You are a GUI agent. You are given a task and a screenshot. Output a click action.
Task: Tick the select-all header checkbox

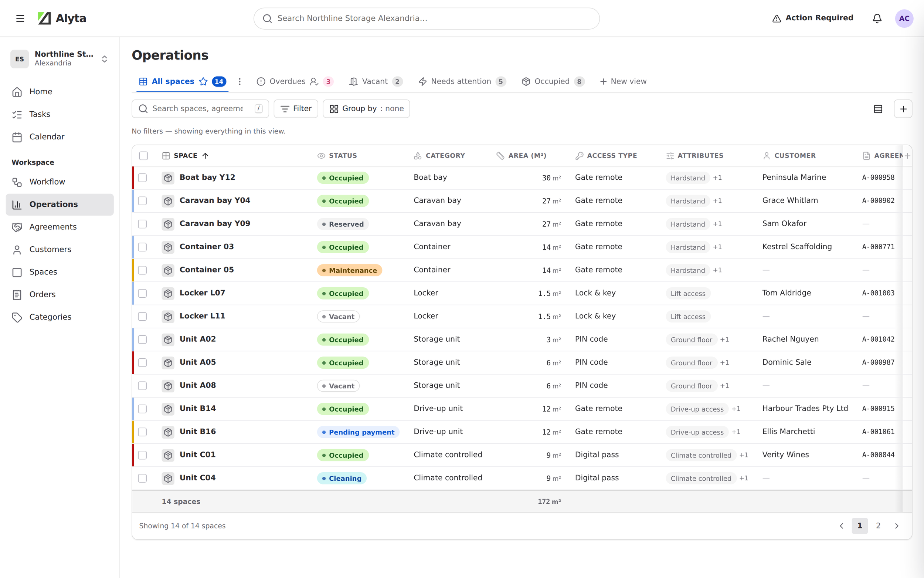[143, 156]
